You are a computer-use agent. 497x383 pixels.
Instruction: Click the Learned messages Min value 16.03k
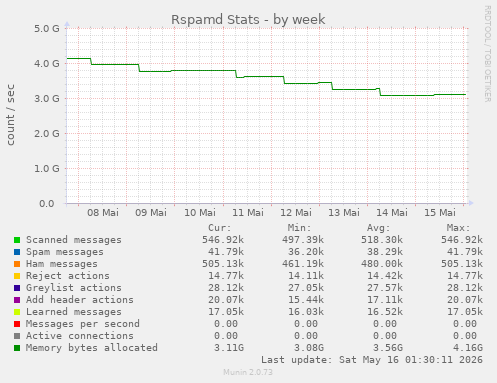click(306, 312)
